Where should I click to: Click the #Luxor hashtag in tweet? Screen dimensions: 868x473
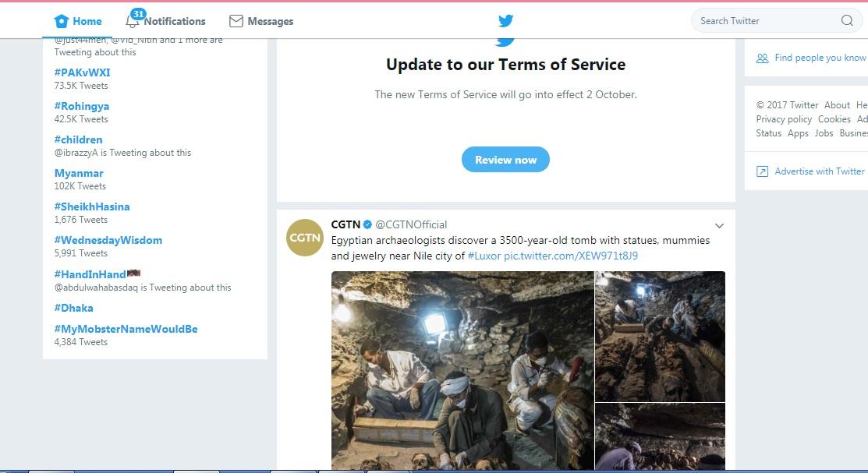pos(484,256)
